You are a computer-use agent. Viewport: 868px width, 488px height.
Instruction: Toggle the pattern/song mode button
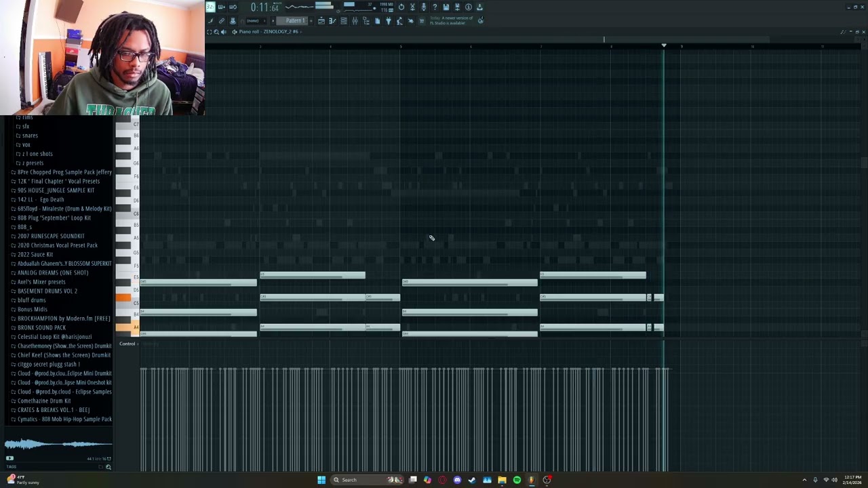point(210,7)
